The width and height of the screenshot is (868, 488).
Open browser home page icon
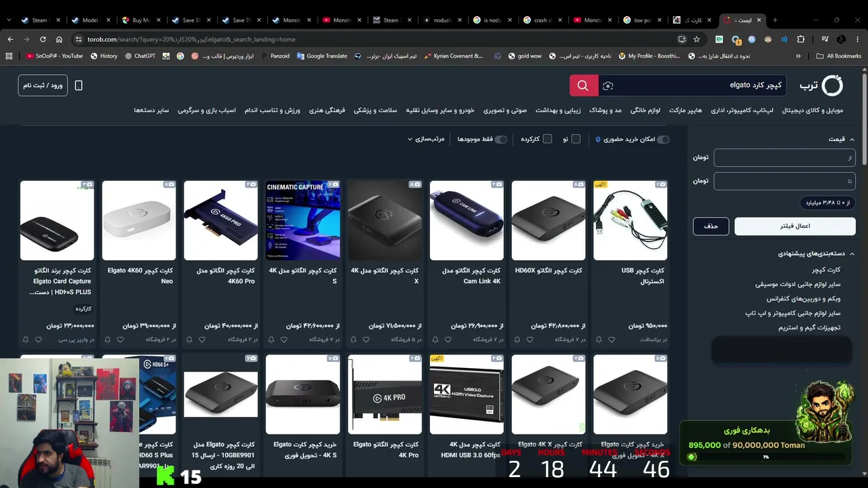pyautogui.click(x=59, y=39)
